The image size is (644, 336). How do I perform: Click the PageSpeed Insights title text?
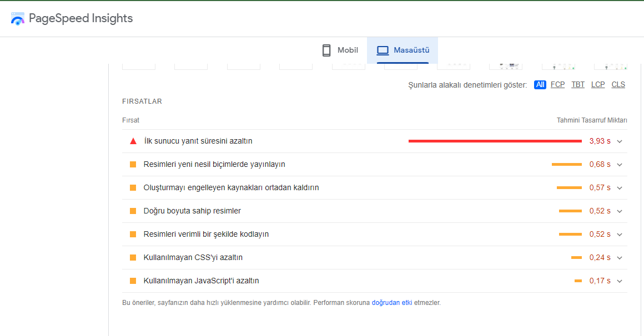point(80,18)
